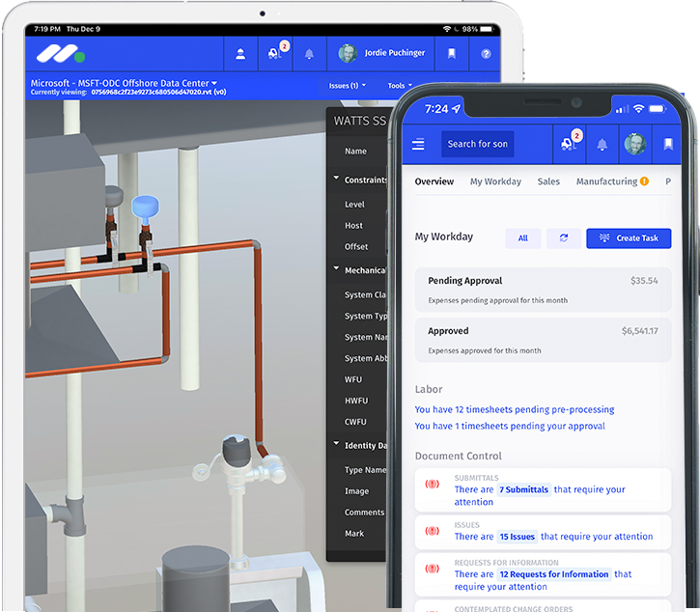Image resolution: width=700 pixels, height=612 pixels.
Task: Open the hamburger menu on phone
Action: [418, 145]
